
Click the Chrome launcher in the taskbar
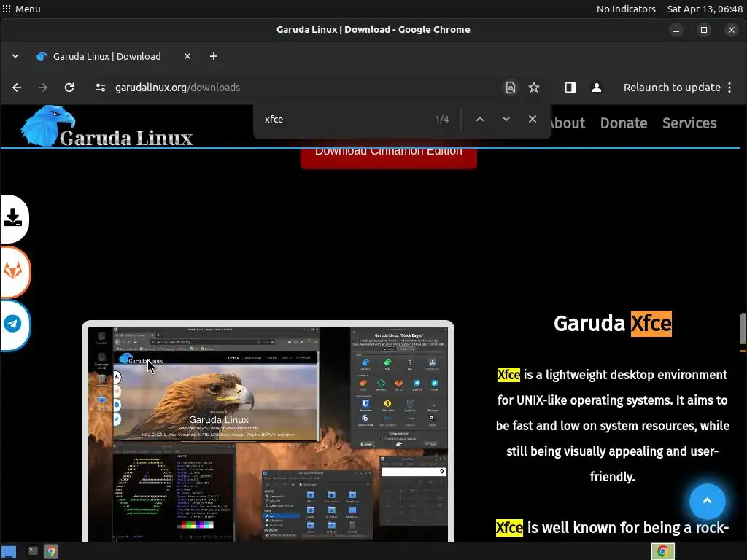pyautogui.click(x=51, y=551)
